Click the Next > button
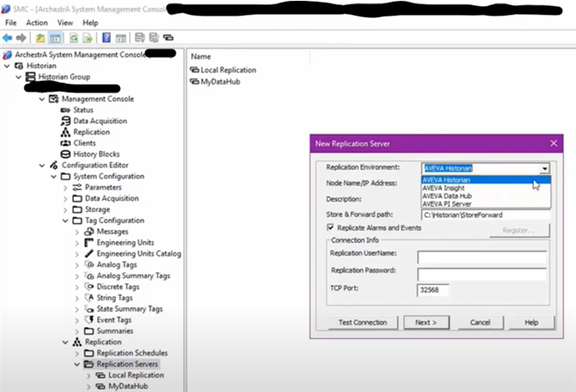 426,322
